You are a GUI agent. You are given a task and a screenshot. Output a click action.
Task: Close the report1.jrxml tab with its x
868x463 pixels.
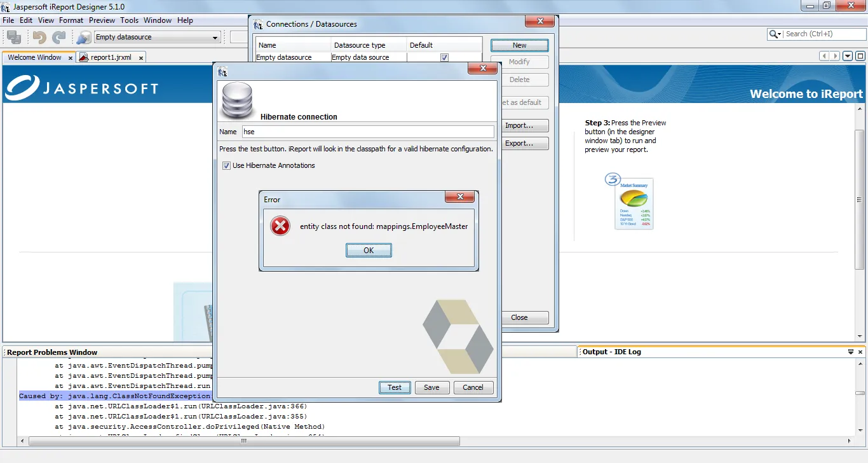pyautogui.click(x=140, y=57)
